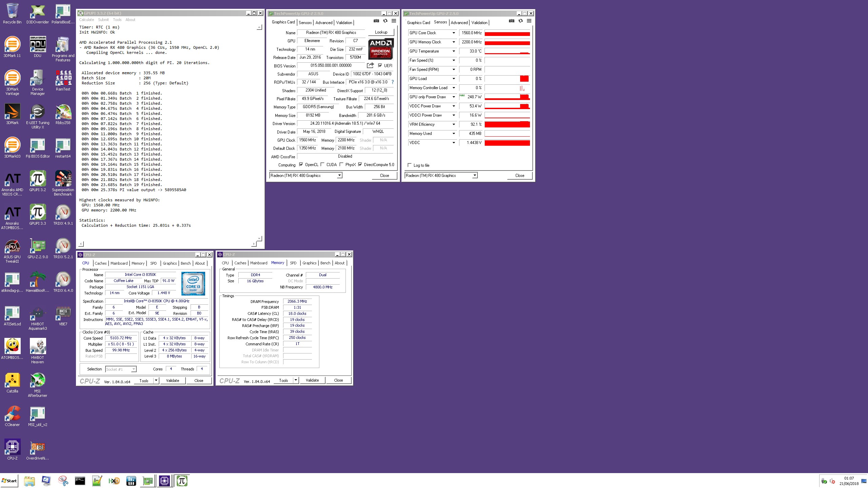The image size is (868, 488).
Task: Open command prompt taskbar icon
Action: pos(80,481)
